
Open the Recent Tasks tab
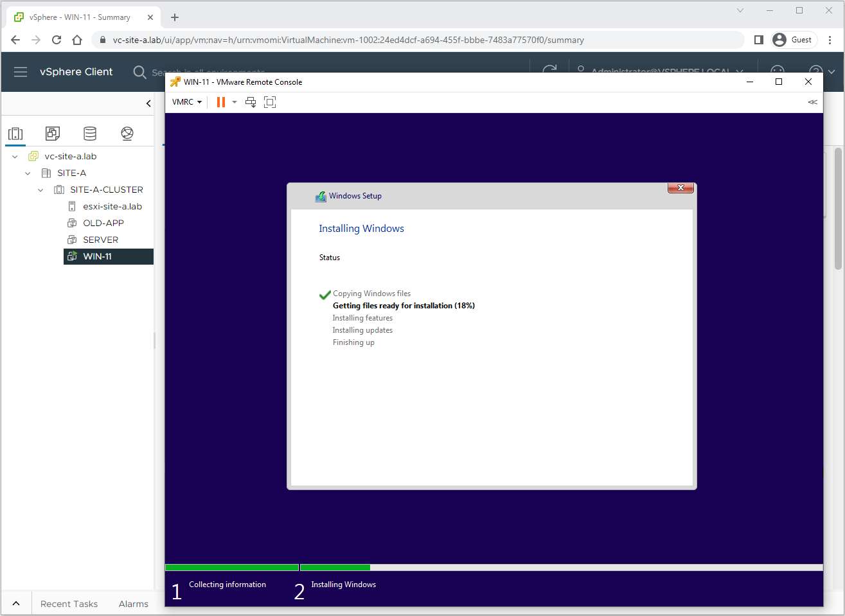coord(69,604)
